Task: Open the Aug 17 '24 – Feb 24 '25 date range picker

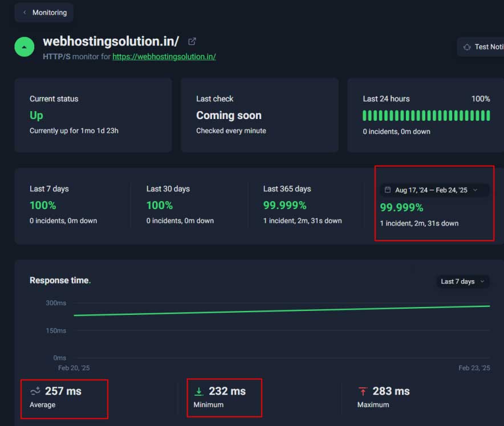Action: tap(434, 190)
